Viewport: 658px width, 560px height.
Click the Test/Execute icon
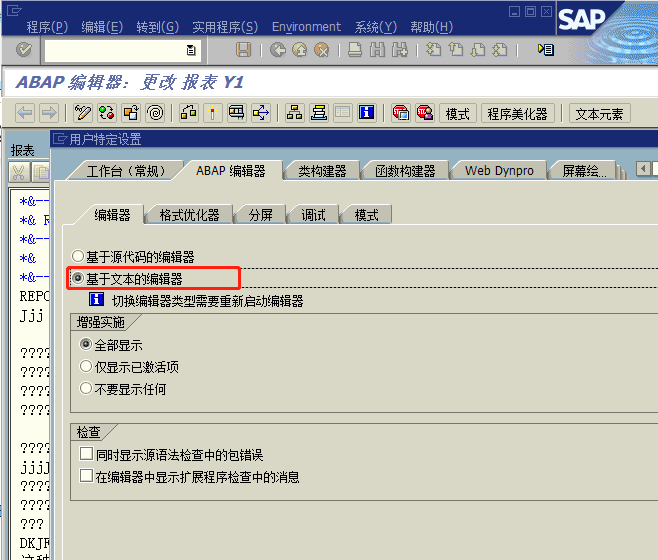tap(237, 113)
